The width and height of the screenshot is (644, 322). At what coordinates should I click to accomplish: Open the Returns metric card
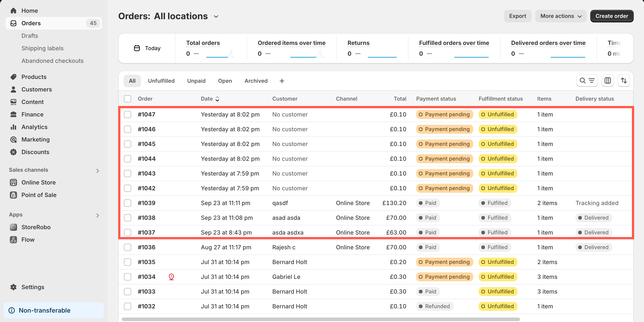[x=372, y=48]
